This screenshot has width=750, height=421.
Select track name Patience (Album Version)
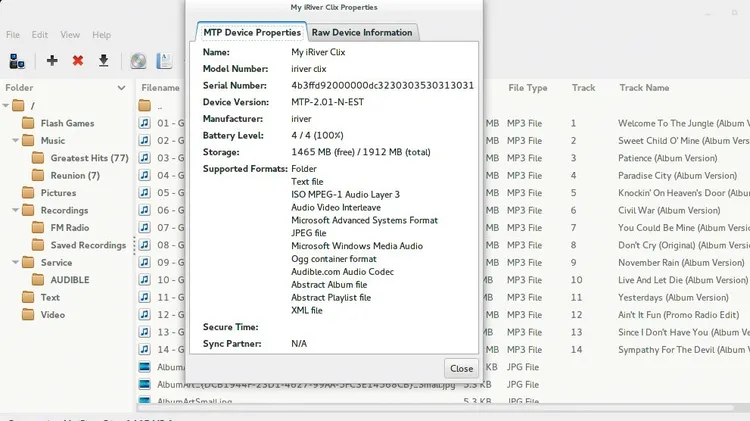(668, 158)
